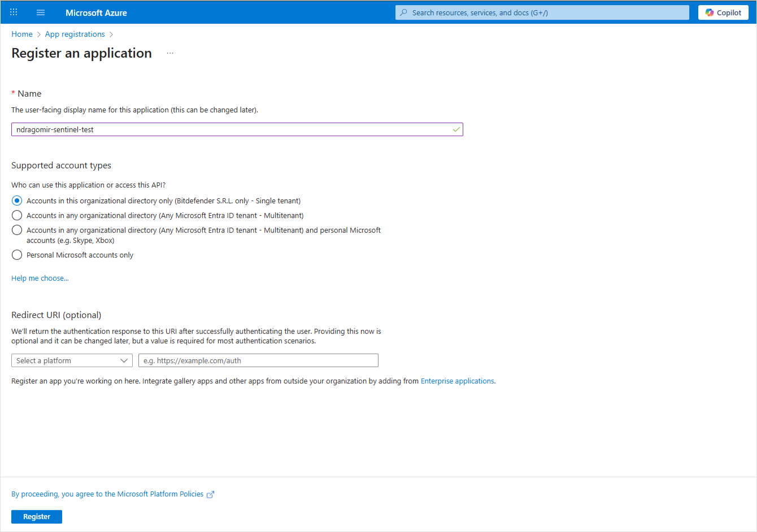Focus the Redirect URI input field
This screenshot has width=757, height=532.
258,360
